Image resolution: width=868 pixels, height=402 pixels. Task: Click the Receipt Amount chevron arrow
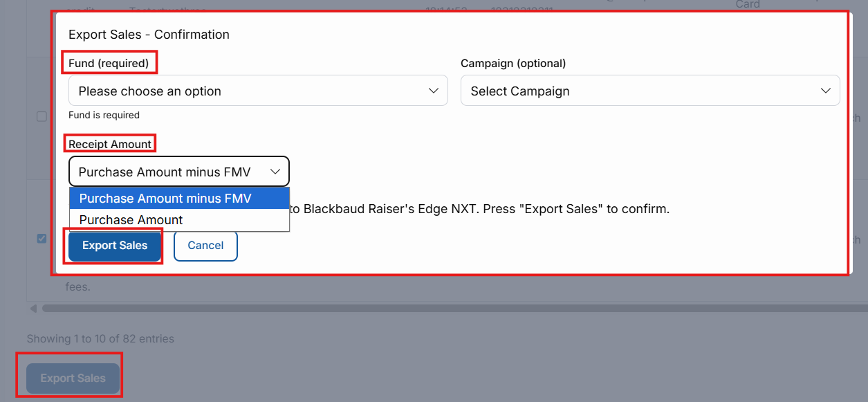tap(275, 172)
